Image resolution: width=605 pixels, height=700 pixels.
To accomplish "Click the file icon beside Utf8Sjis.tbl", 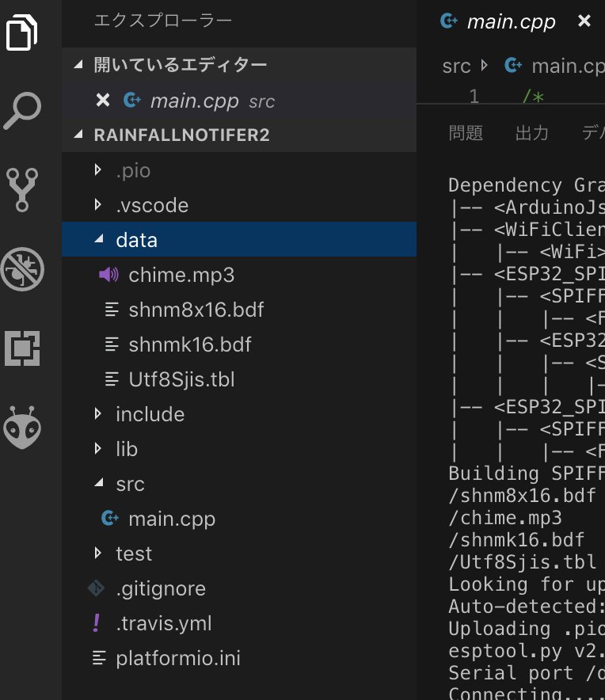I will click(x=112, y=379).
